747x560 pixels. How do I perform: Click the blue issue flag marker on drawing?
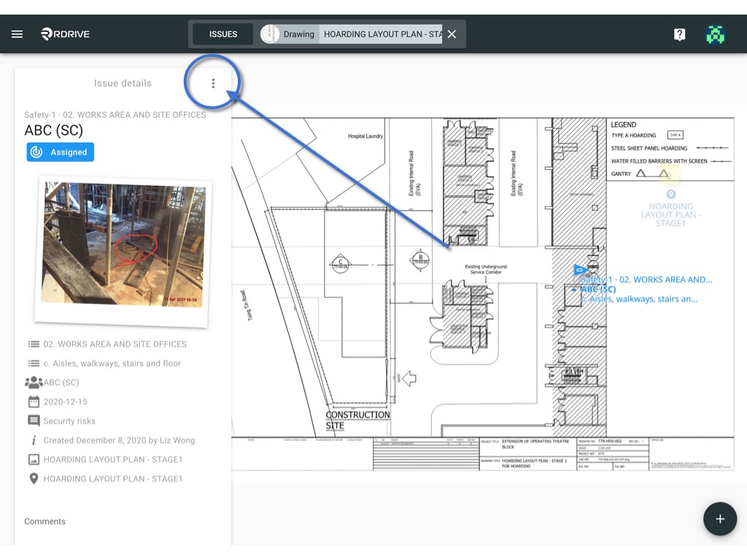tap(580, 270)
